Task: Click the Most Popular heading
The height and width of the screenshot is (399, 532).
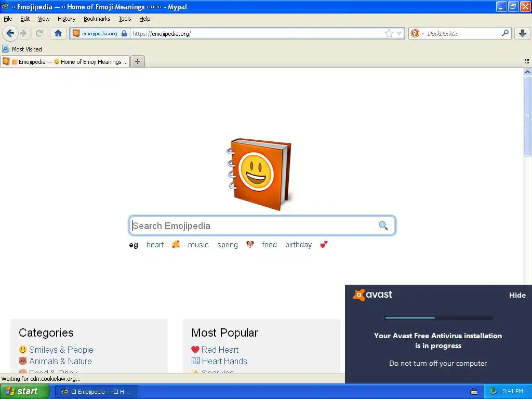Action: point(224,332)
